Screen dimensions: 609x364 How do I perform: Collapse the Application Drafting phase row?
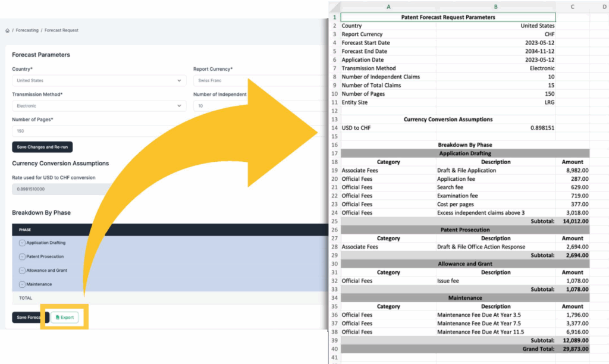(22, 243)
